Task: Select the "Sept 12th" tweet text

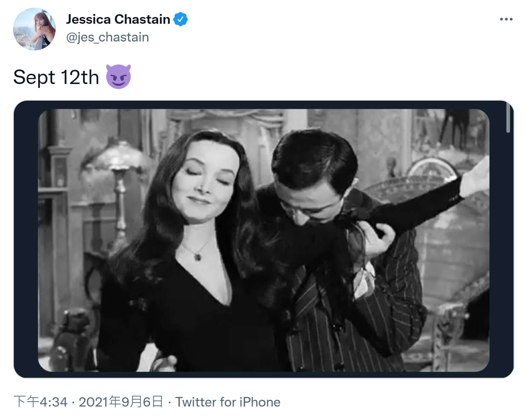Action: (x=56, y=77)
